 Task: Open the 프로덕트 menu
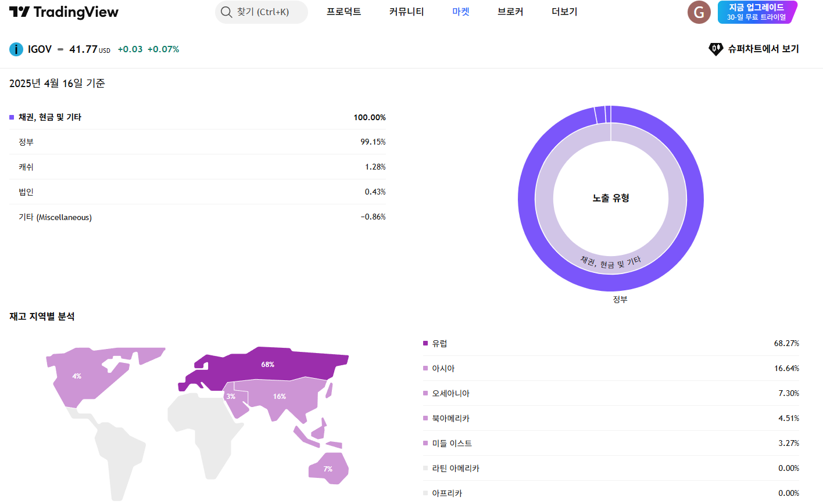[x=343, y=12]
